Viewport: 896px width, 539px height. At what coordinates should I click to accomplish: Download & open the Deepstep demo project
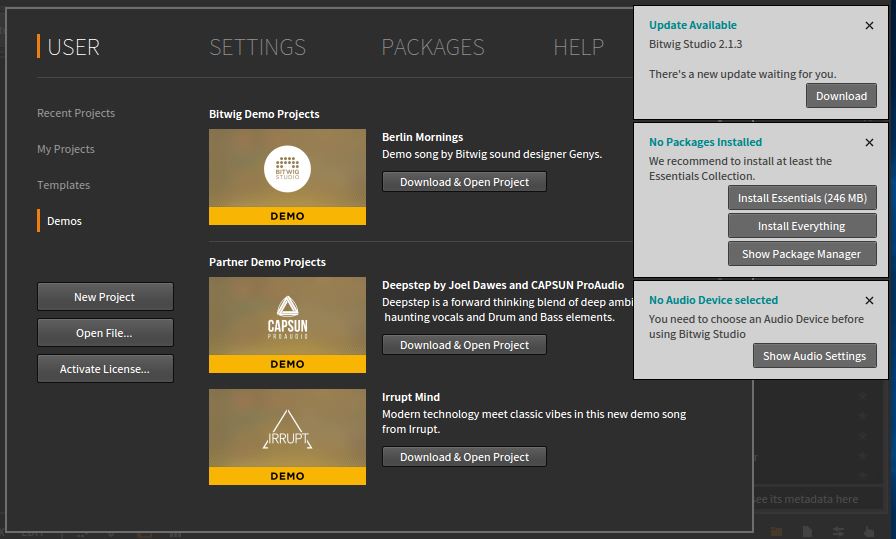[464, 345]
